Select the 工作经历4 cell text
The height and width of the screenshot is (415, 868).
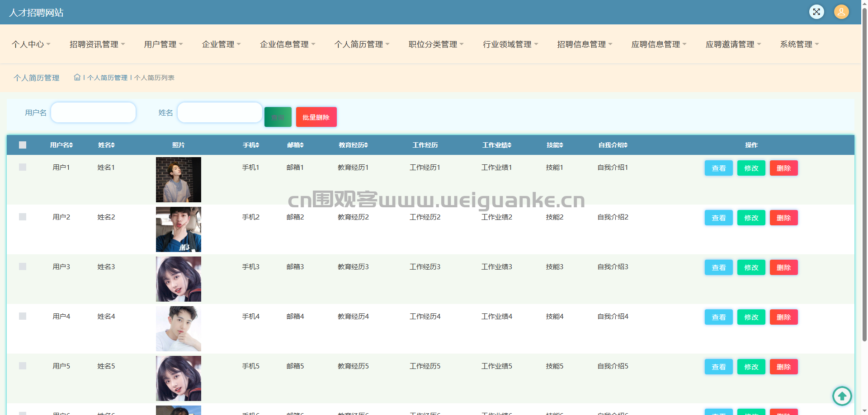coord(425,317)
